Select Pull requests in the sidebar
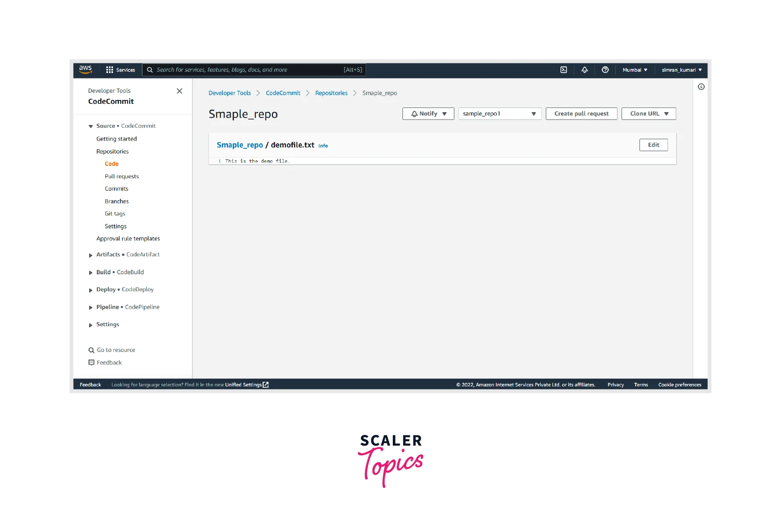781x532 pixels. 122,176
